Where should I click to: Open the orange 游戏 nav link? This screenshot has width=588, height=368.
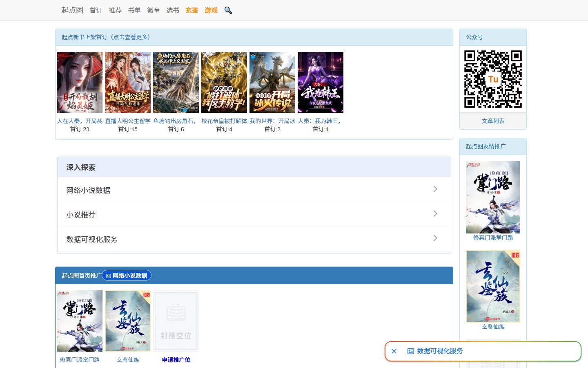pos(211,10)
